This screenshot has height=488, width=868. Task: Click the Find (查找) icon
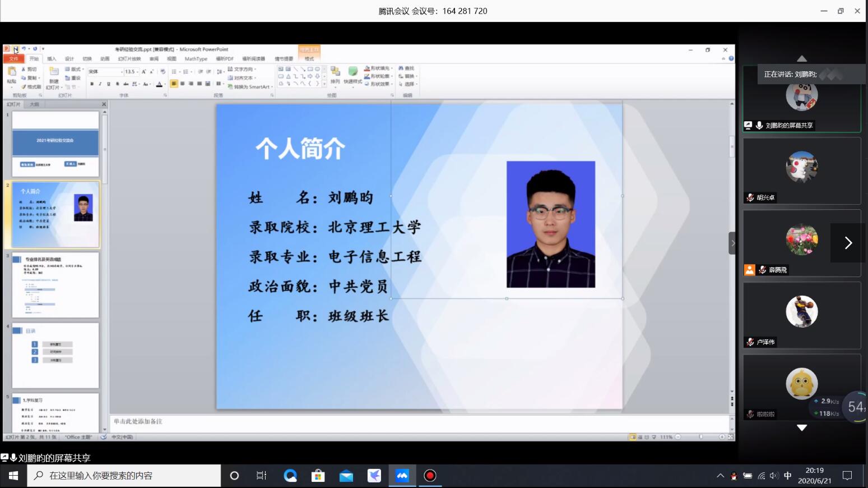click(x=407, y=68)
